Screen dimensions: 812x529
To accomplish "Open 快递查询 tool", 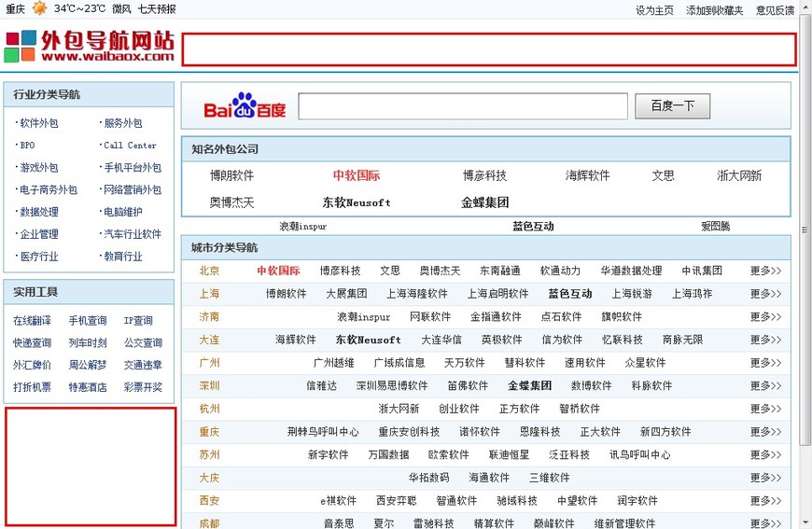I will click(x=32, y=343).
